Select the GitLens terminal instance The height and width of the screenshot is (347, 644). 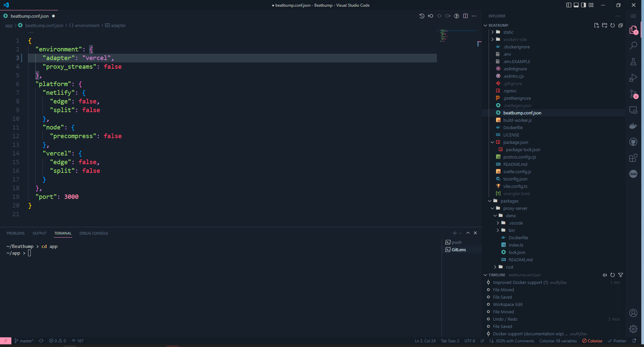(462, 250)
